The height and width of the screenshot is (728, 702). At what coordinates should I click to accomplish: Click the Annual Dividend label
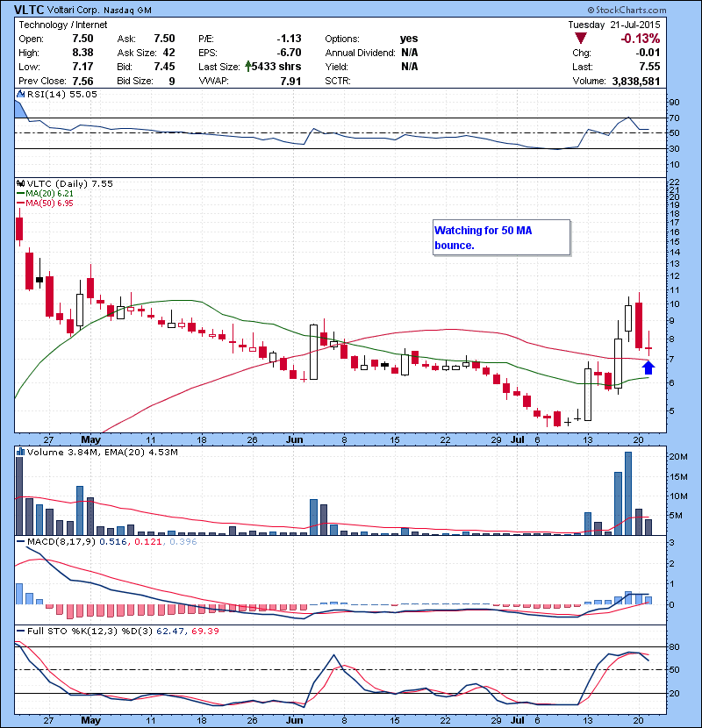coord(360,53)
